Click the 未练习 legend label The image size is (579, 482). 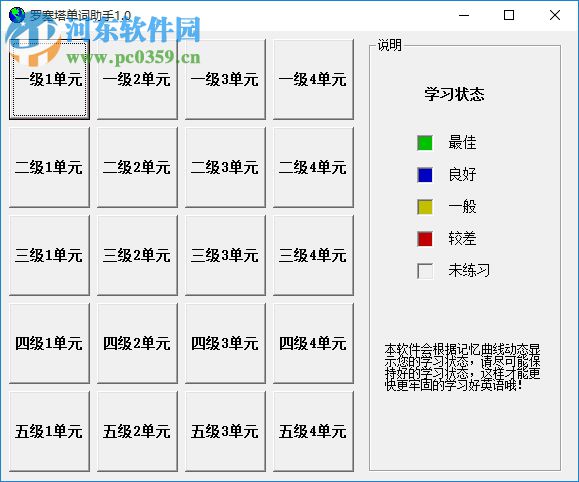(x=469, y=270)
